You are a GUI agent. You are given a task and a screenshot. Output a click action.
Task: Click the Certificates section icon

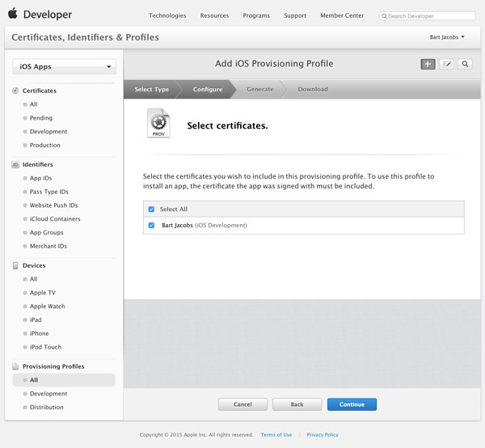pyautogui.click(x=15, y=91)
